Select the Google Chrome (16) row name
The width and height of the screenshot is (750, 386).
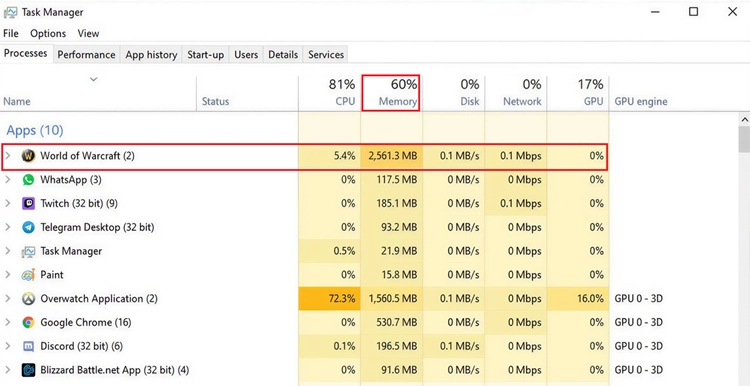point(86,322)
